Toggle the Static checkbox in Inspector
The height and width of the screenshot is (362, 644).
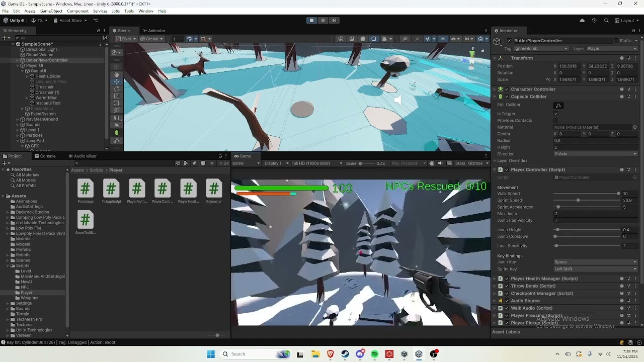click(616, 41)
